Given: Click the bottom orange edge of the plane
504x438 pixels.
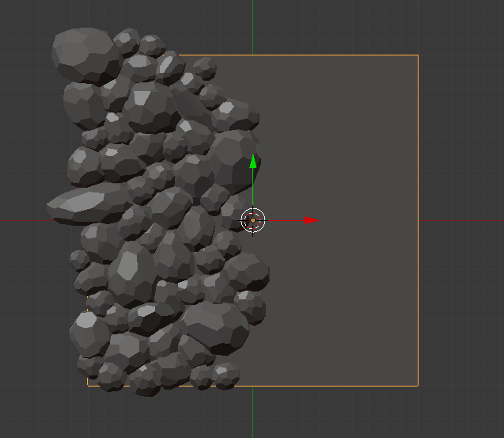Looking at the screenshot, I should pyautogui.click(x=332, y=386).
